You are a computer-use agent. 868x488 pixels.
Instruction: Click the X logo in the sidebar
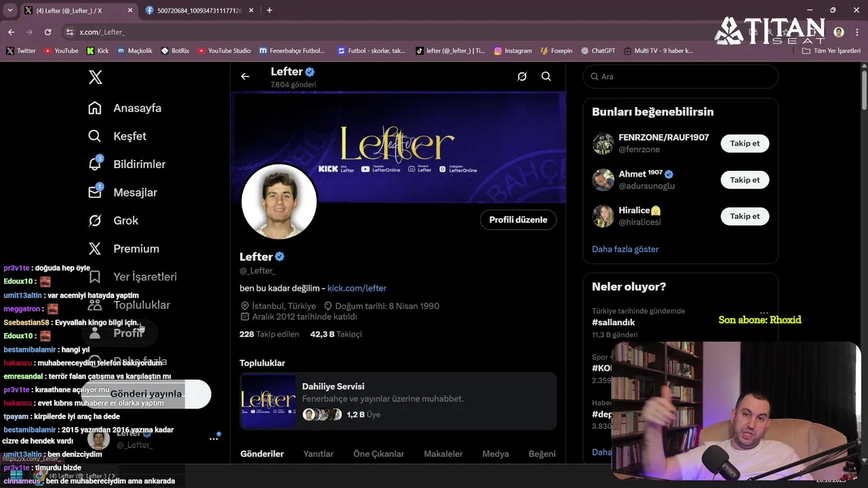point(96,77)
